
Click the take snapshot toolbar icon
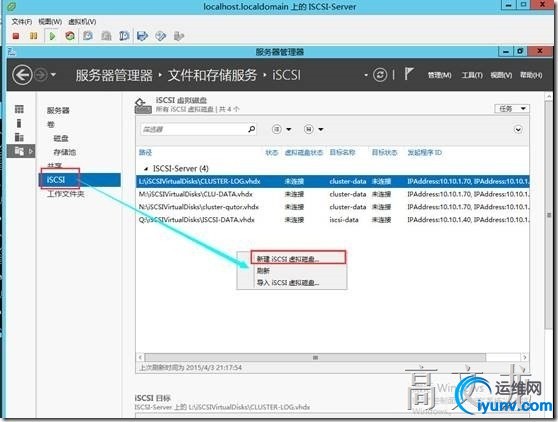click(88, 36)
